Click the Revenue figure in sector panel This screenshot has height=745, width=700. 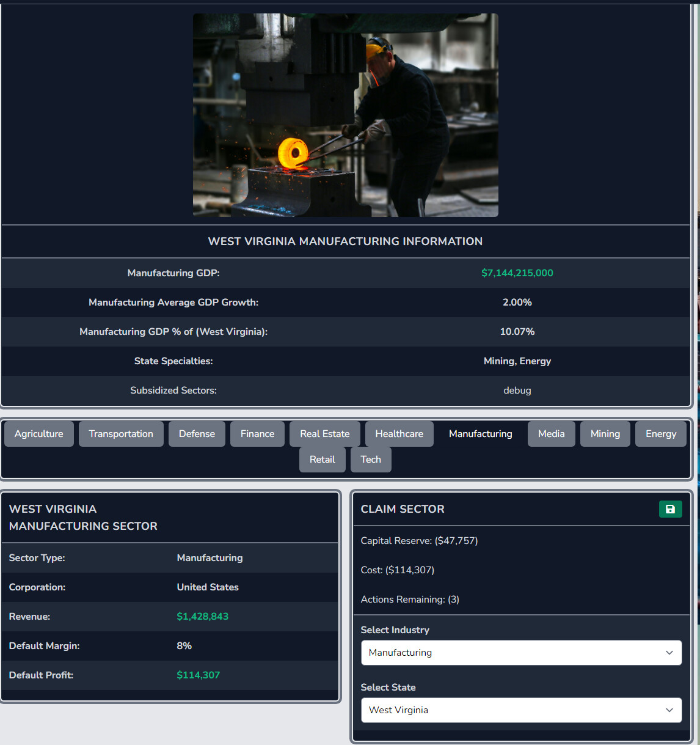(202, 616)
